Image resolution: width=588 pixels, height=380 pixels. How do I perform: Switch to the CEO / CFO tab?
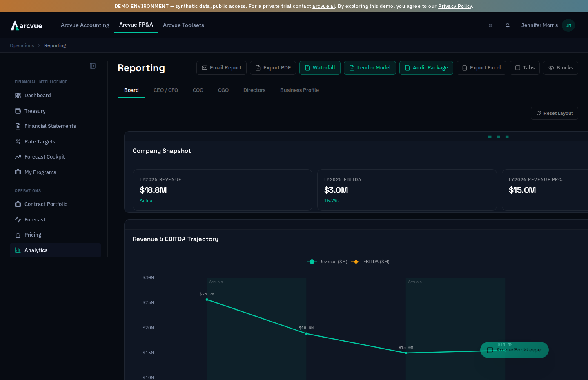(x=166, y=90)
